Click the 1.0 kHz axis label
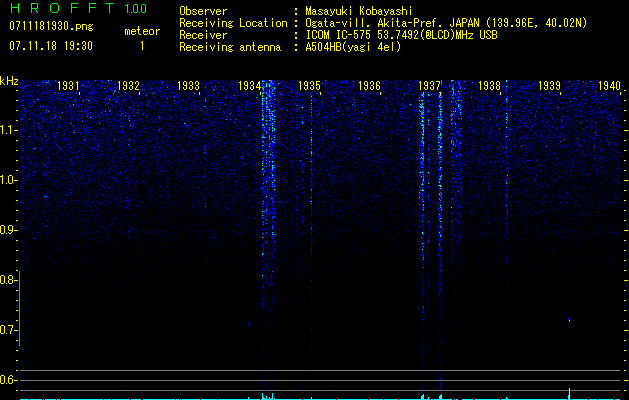Screen dimensions: 629x400 click(x=9, y=180)
